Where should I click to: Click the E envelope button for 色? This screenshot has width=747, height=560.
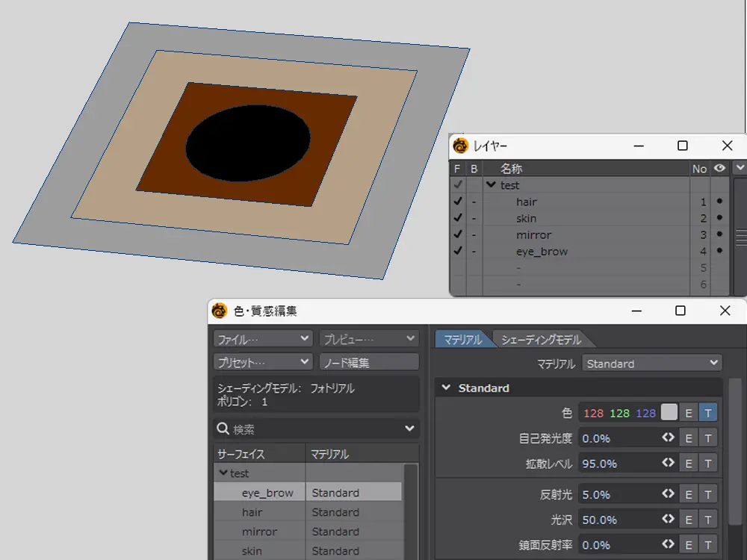click(x=689, y=413)
